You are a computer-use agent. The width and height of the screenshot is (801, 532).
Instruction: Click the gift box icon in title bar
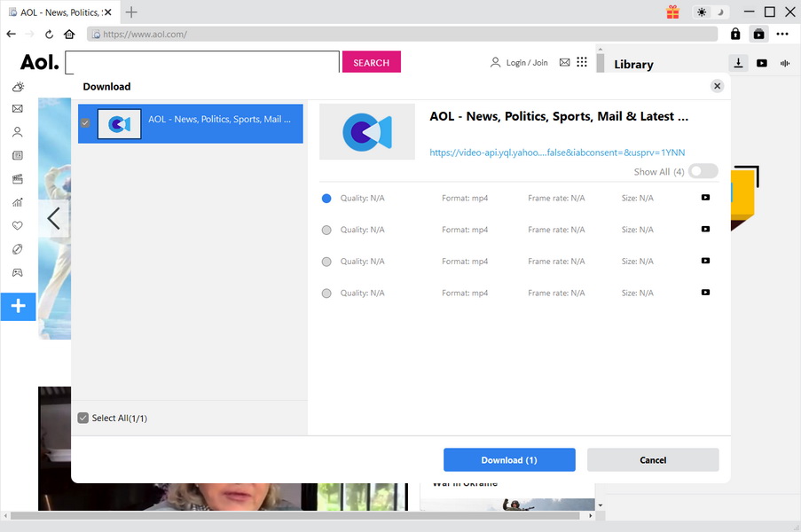(672, 12)
